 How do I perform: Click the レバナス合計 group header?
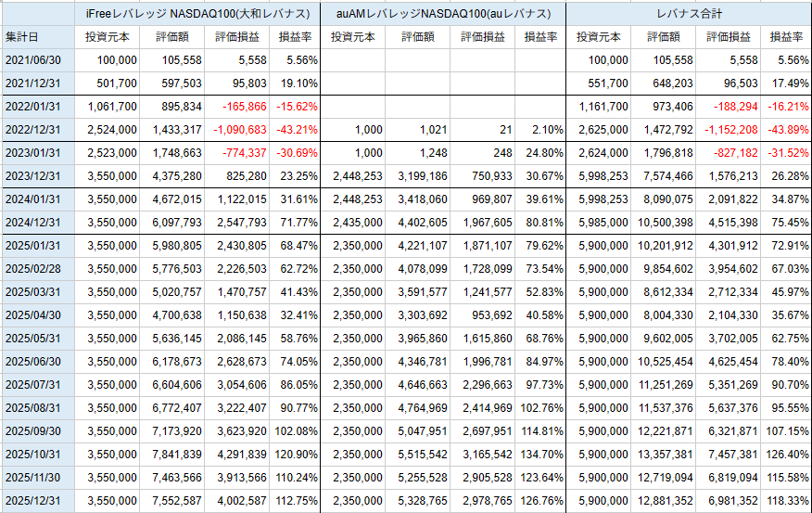coord(688,14)
